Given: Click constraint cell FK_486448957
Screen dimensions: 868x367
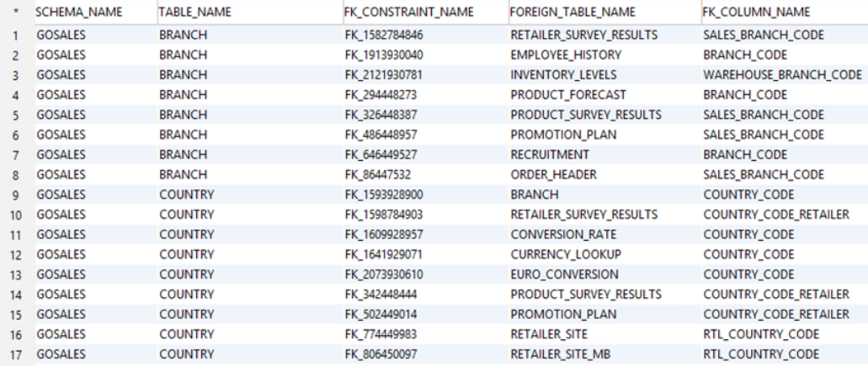Looking at the screenshot, I should tap(426, 135).
